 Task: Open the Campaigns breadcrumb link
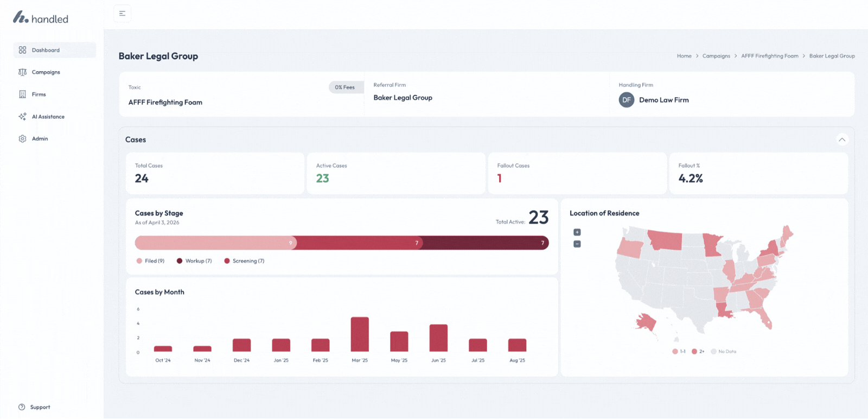716,56
